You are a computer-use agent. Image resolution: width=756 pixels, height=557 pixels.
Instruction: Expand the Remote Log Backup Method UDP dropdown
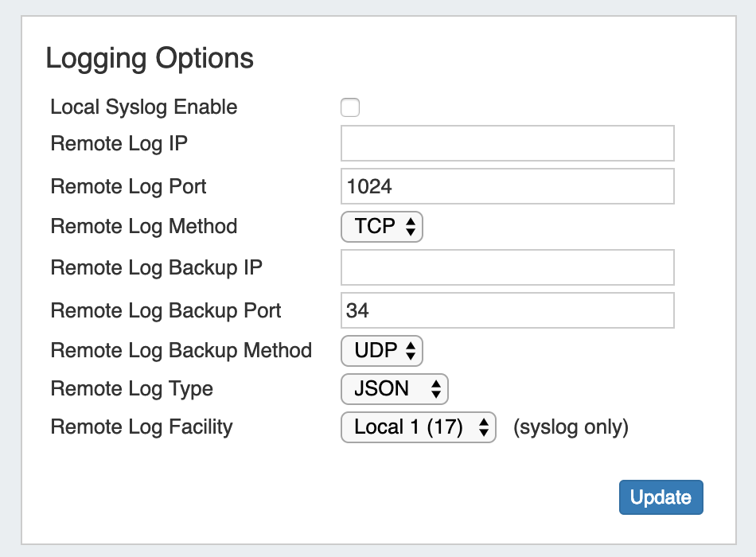point(381,350)
